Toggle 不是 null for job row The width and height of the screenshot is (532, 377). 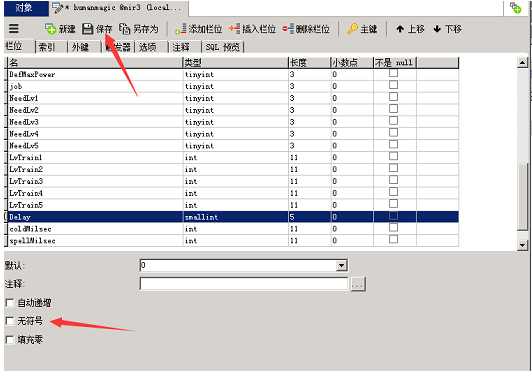pyautogui.click(x=393, y=85)
